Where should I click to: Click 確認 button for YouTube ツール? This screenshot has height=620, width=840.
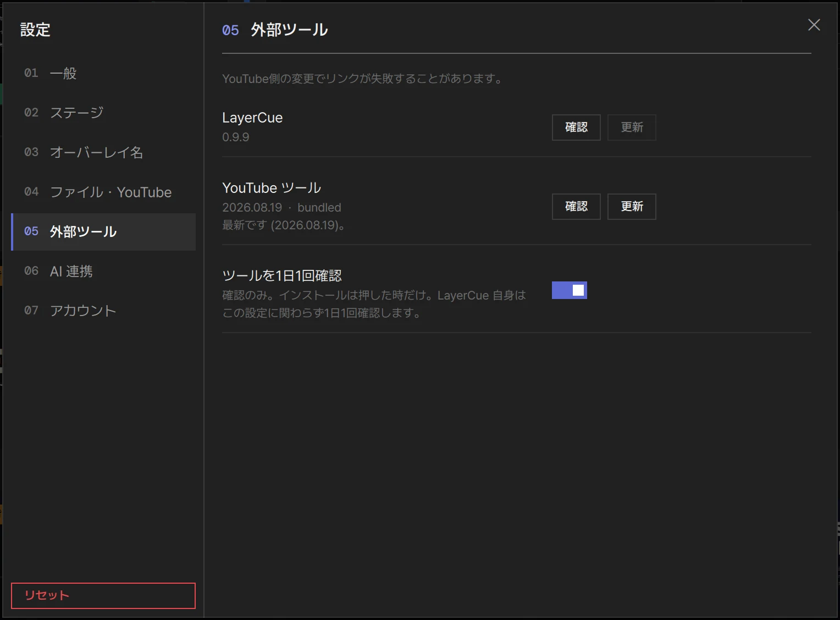[576, 207]
